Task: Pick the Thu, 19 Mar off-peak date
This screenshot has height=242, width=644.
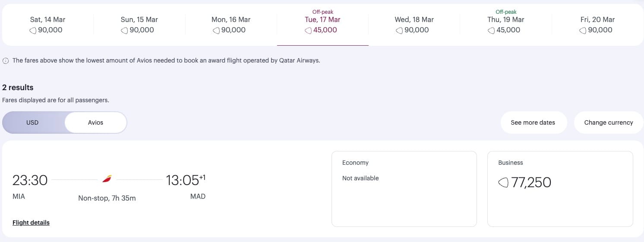Action: tap(506, 25)
